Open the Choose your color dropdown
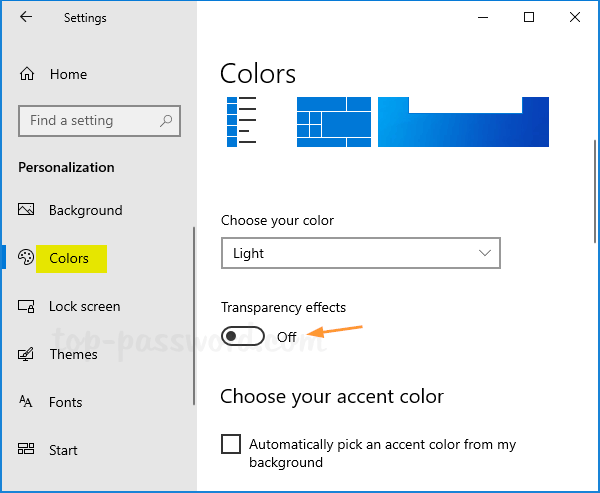The height and width of the screenshot is (493, 600). coord(360,253)
